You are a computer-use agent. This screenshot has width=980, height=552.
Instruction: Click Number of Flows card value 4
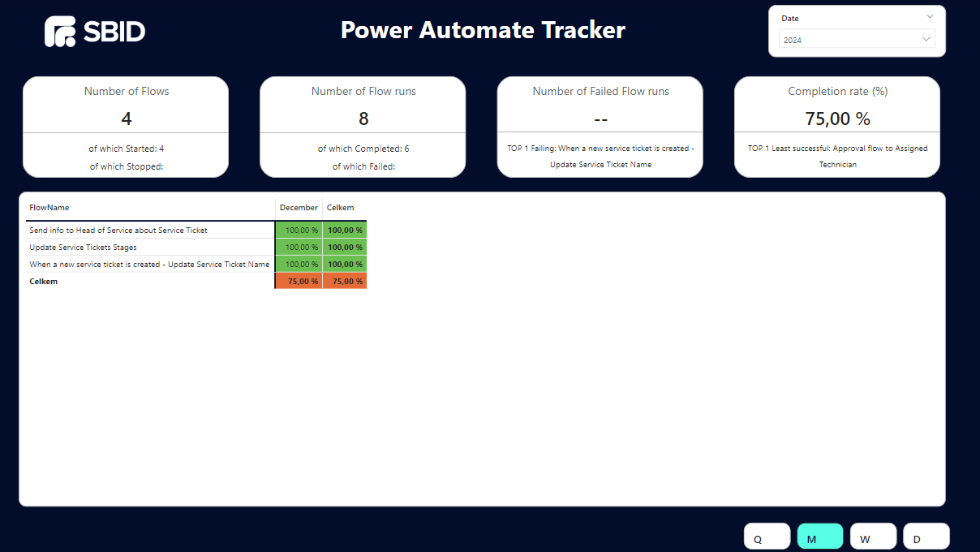click(127, 119)
